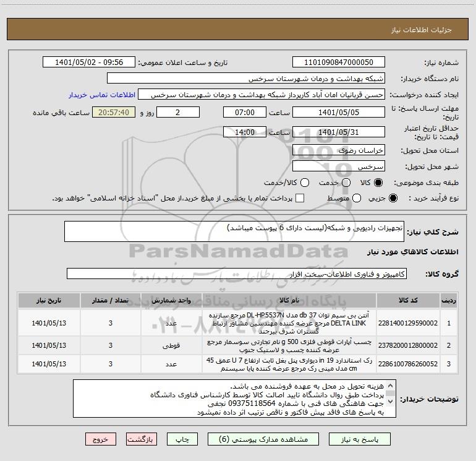Click buyer notes phone line 09375118564
This screenshot has width=476, height=461.
click(x=295, y=403)
